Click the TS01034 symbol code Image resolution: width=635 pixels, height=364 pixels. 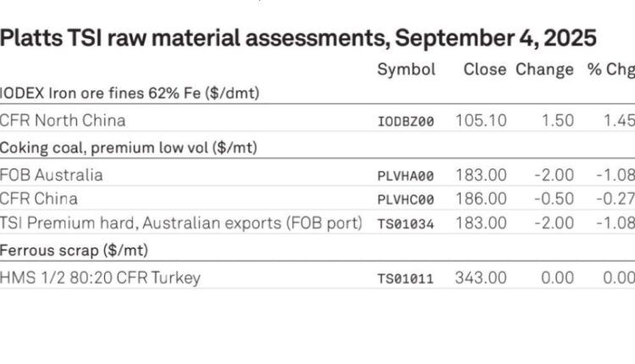coord(406,224)
